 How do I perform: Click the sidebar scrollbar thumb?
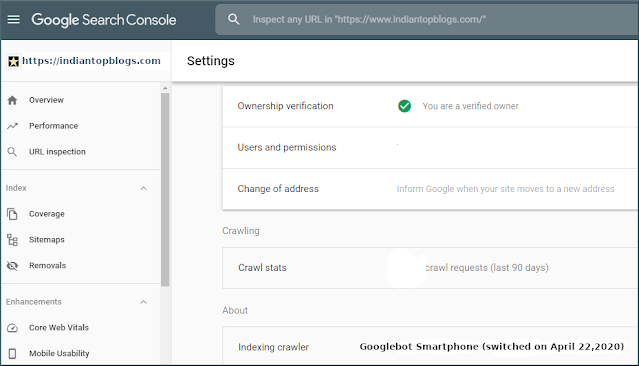tap(165, 190)
